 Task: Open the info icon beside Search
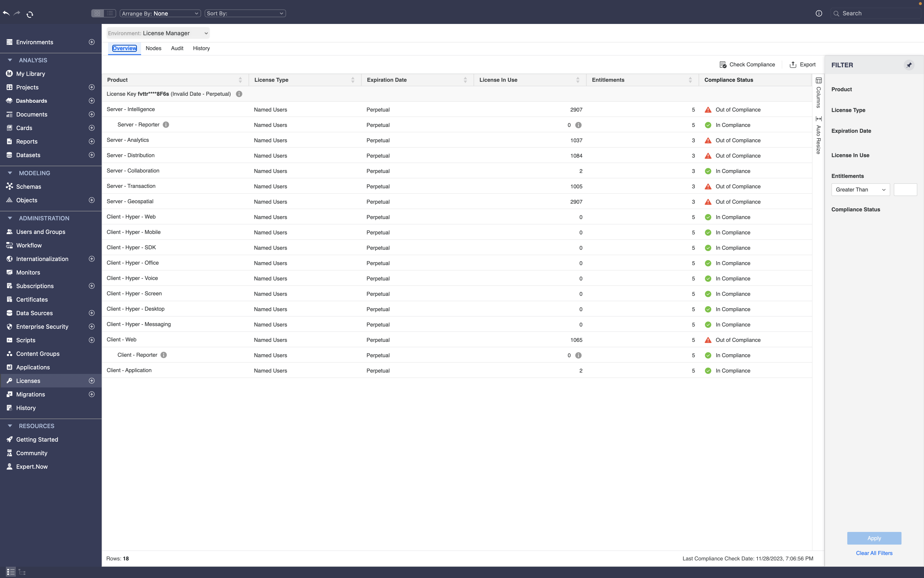point(818,13)
